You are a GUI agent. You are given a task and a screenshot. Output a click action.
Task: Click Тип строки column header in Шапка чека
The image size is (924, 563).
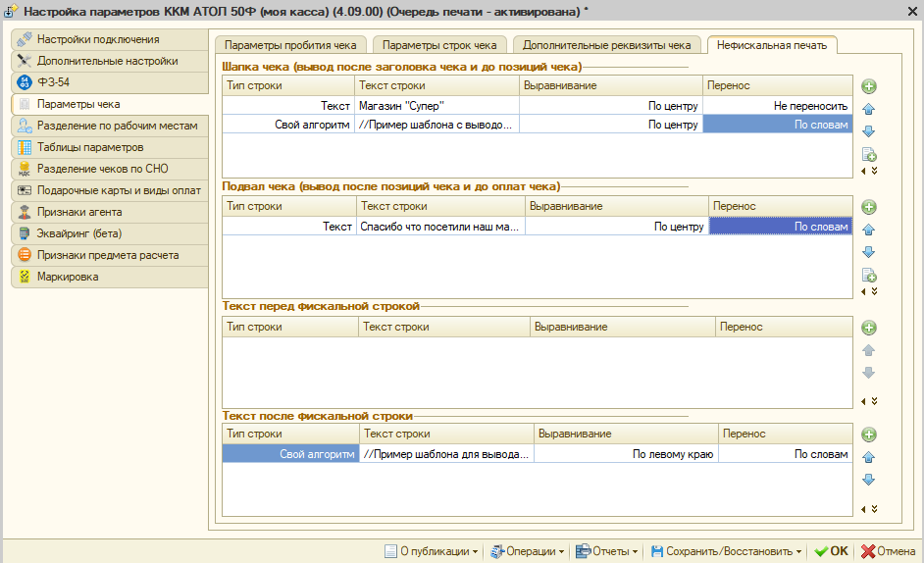(x=288, y=85)
